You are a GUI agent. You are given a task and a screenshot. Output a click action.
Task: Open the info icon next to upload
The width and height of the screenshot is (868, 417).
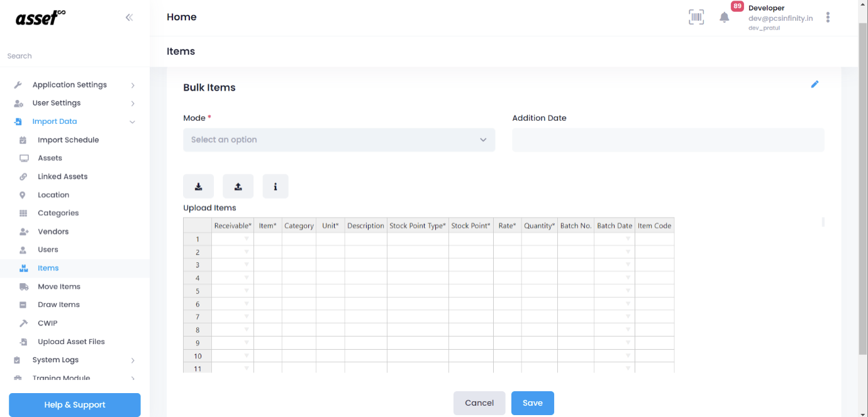(275, 186)
